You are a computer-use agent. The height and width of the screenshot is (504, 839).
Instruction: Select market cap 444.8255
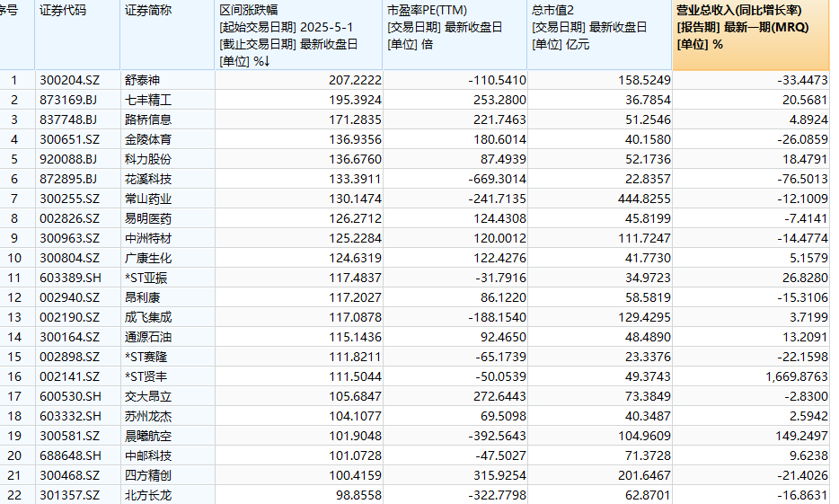(x=644, y=199)
